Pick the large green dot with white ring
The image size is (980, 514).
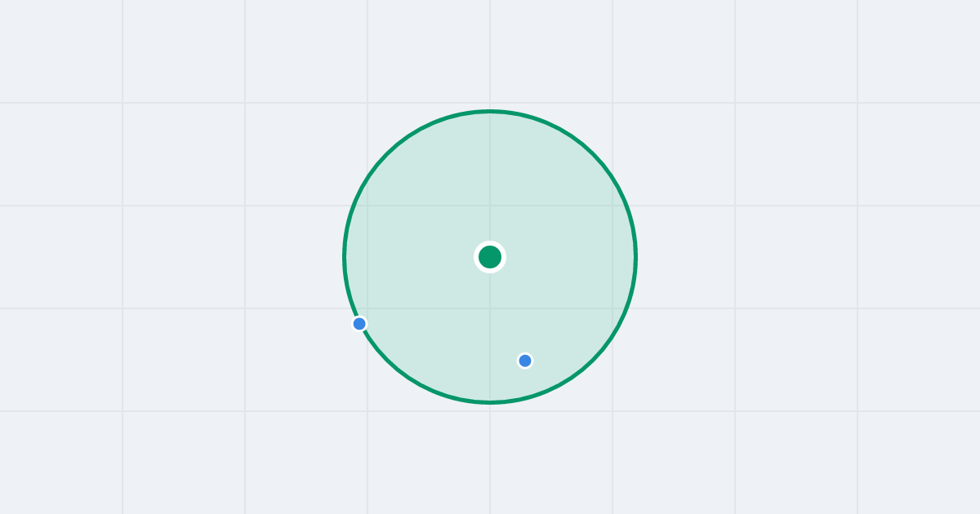click(490, 257)
